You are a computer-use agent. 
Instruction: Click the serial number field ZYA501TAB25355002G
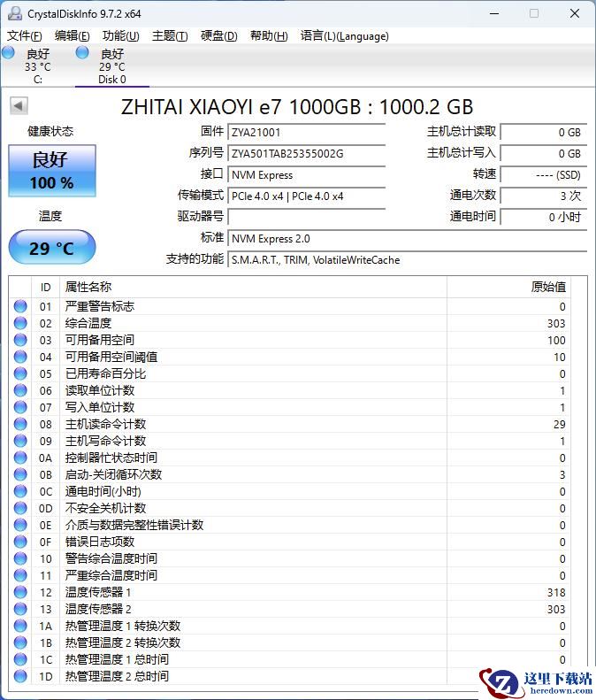point(307,154)
